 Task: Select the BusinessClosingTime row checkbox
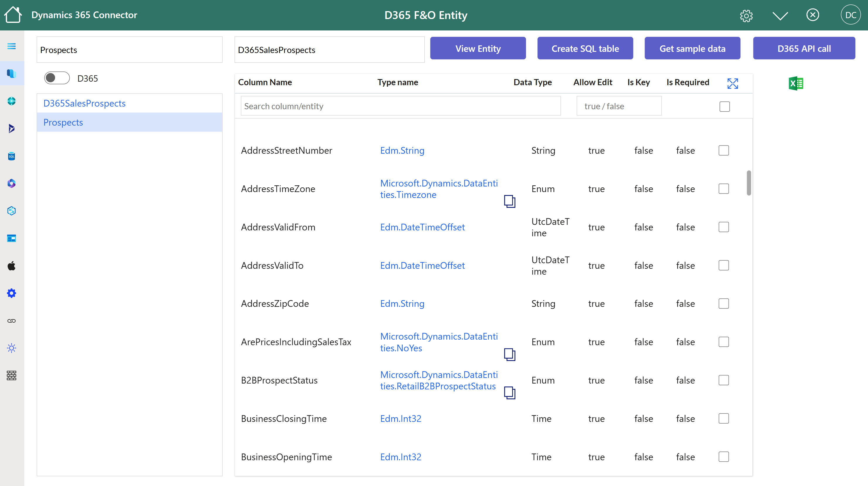pyautogui.click(x=723, y=418)
